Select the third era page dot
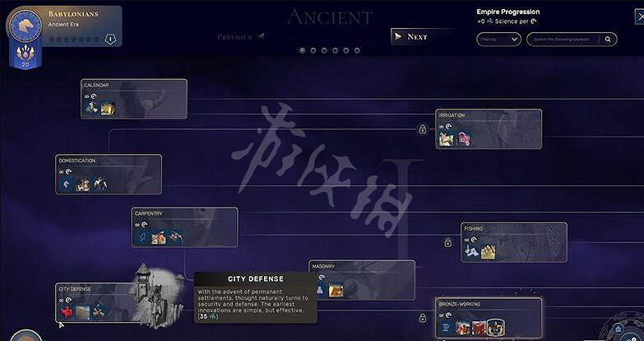 tap(324, 50)
